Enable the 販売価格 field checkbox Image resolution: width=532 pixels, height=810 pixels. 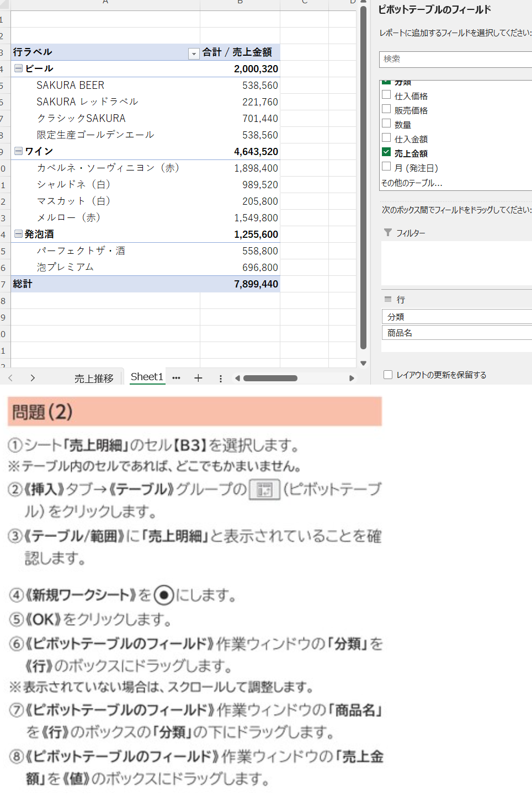[x=386, y=109]
